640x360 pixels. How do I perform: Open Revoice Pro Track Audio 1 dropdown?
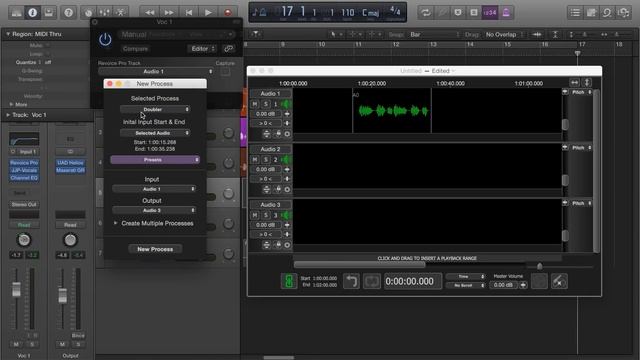pyautogui.click(x=156, y=71)
